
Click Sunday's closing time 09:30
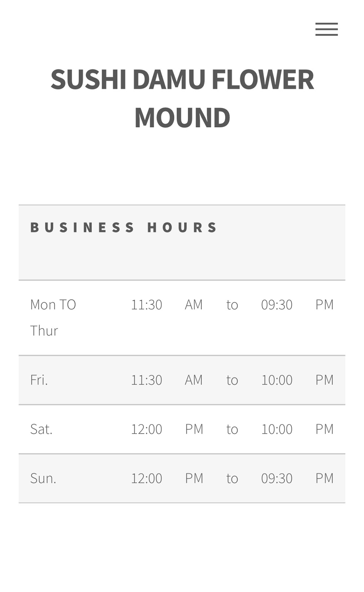[x=277, y=478]
